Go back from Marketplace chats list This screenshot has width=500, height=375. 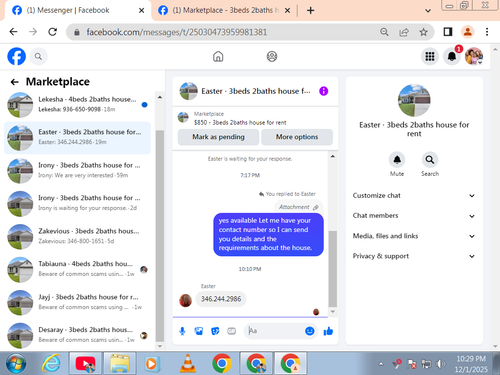click(14, 82)
